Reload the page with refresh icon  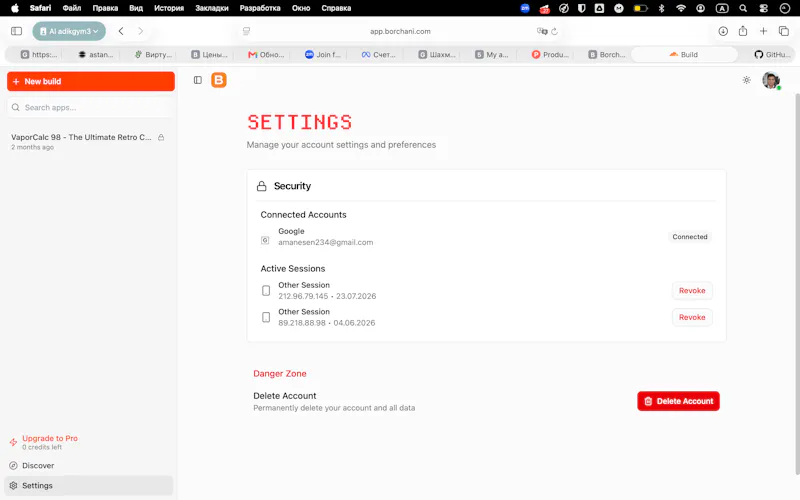555,31
